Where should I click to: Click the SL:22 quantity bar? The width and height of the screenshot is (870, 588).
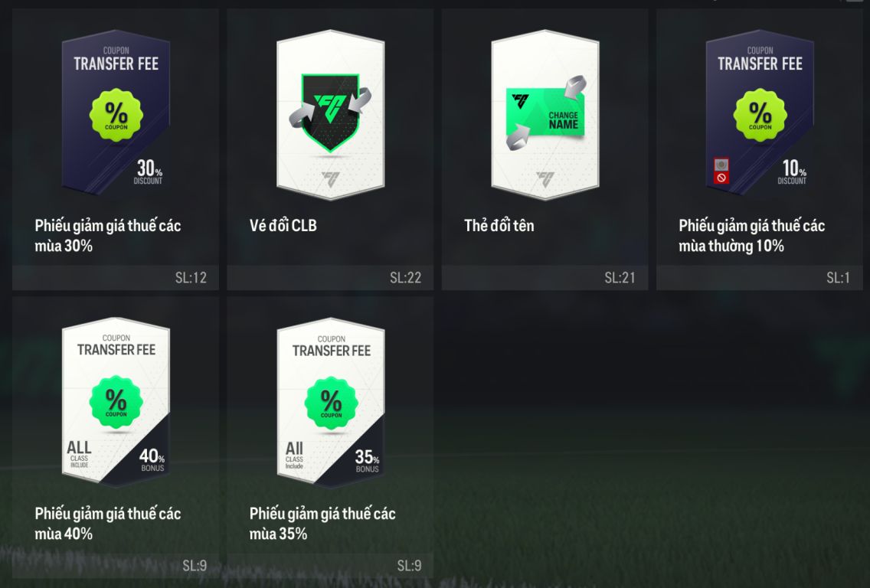(330, 277)
